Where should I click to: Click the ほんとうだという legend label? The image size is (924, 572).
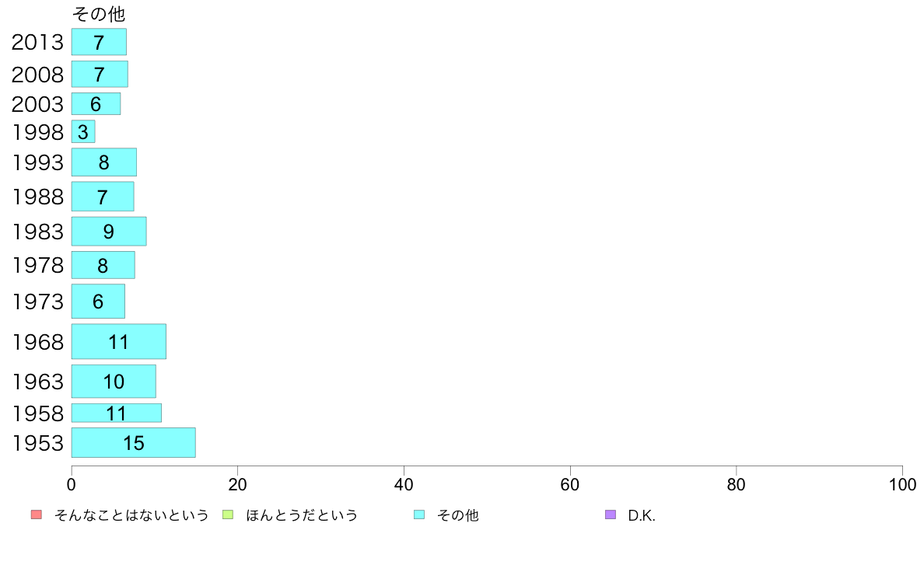click(302, 515)
